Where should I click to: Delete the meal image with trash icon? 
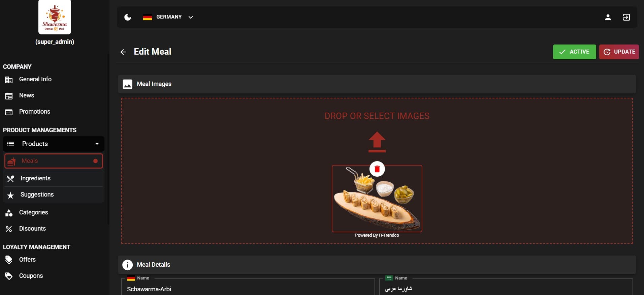click(377, 169)
